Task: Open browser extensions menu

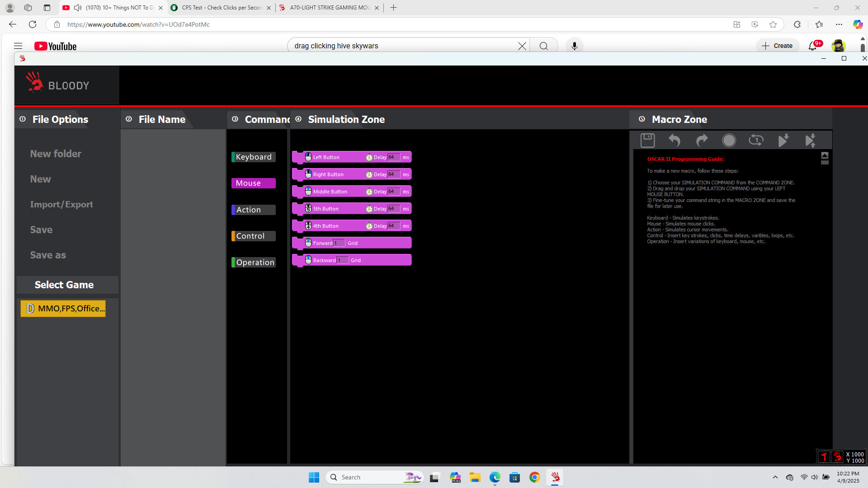Action: [x=797, y=24]
